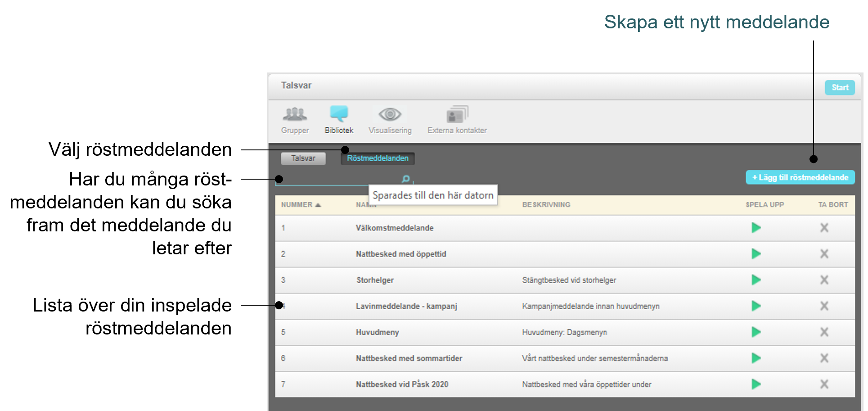
Task: Select the Nattbesked med sommartider row
Action: [565, 358]
